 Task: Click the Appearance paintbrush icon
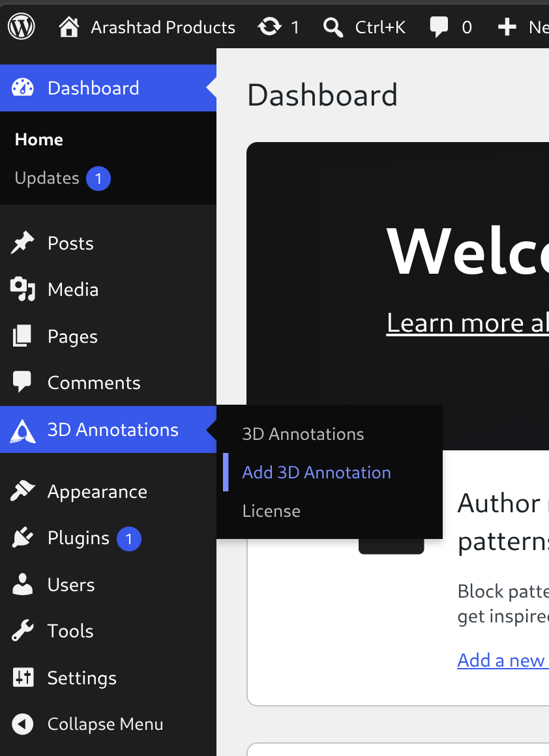coord(23,491)
